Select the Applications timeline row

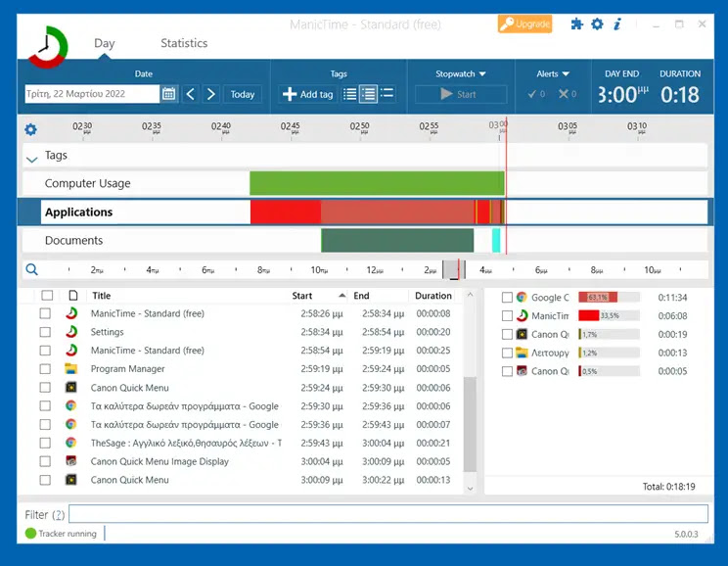click(x=365, y=212)
